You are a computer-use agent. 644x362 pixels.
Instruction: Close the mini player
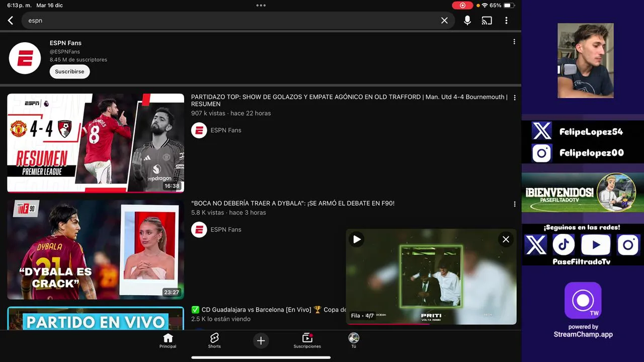point(506,239)
